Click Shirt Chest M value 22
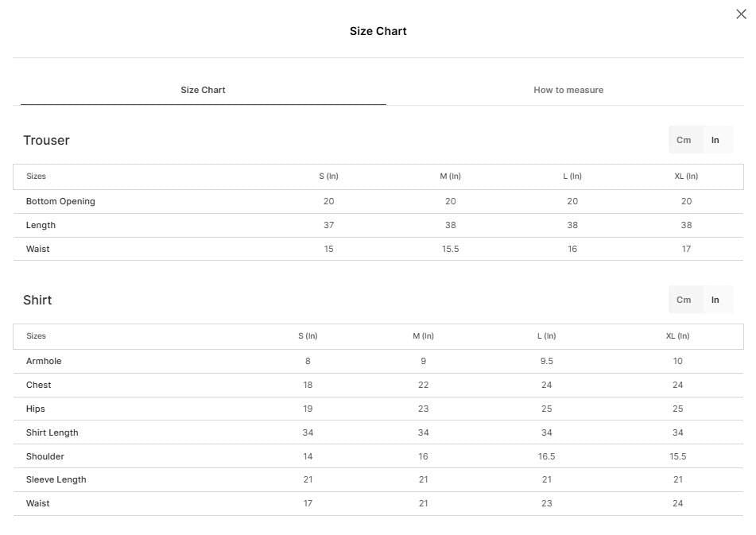Screen dimensions: 756x535 [424, 385]
